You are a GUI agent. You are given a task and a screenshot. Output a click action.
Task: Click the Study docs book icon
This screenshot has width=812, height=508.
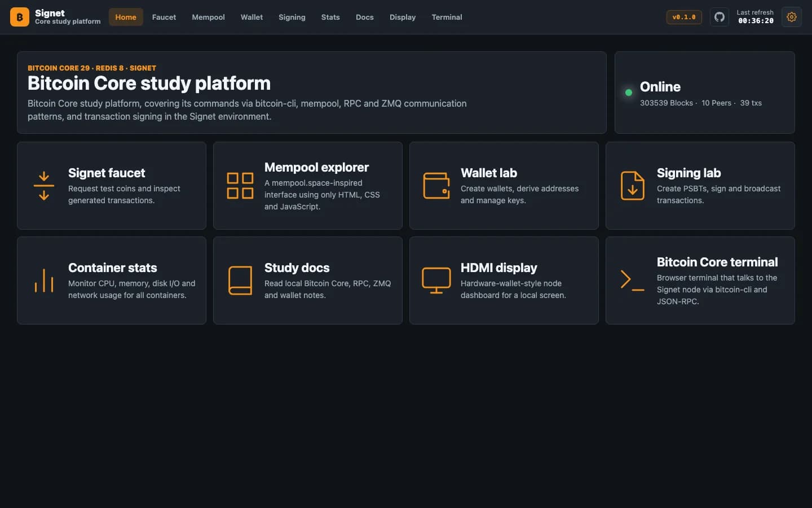point(240,281)
